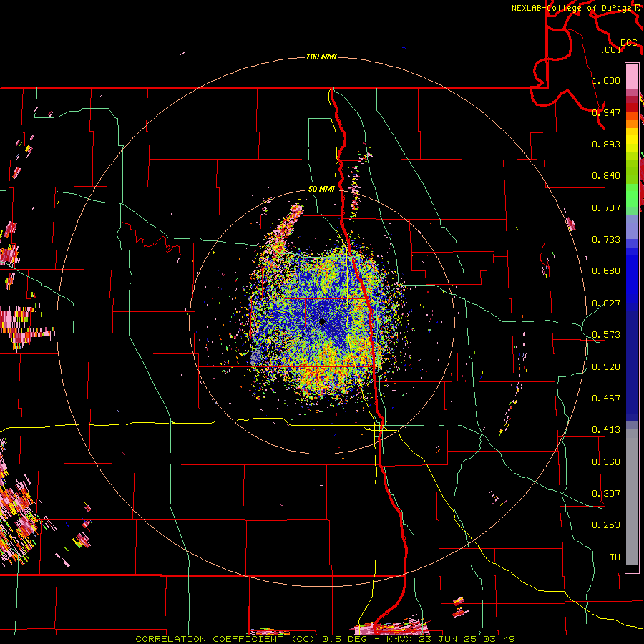Pick the lavender segment of the color bar

coord(632,227)
